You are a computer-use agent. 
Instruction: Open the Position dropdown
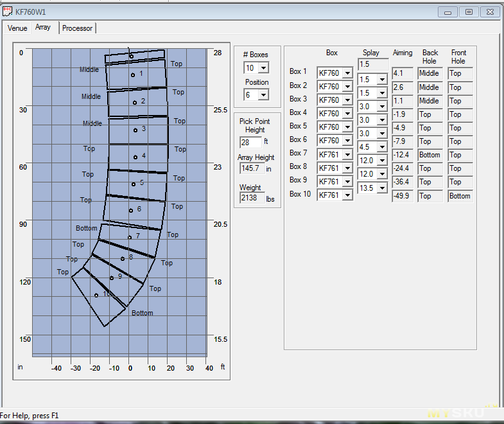264,95
